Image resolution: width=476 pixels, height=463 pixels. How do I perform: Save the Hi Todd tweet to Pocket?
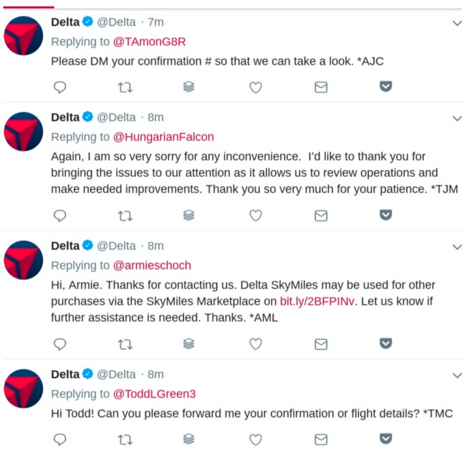click(x=386, y=439)
